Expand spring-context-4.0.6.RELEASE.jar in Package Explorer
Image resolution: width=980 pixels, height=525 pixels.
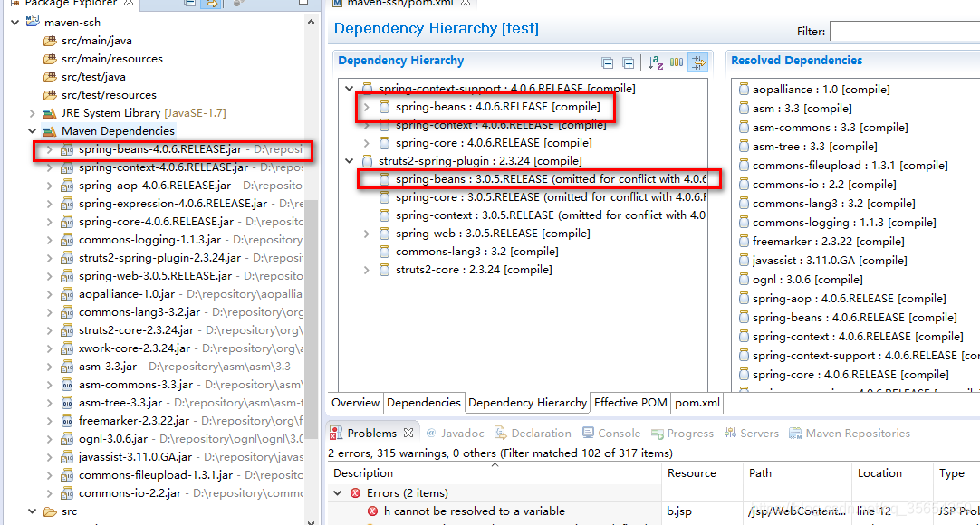[x=50, y=168]
